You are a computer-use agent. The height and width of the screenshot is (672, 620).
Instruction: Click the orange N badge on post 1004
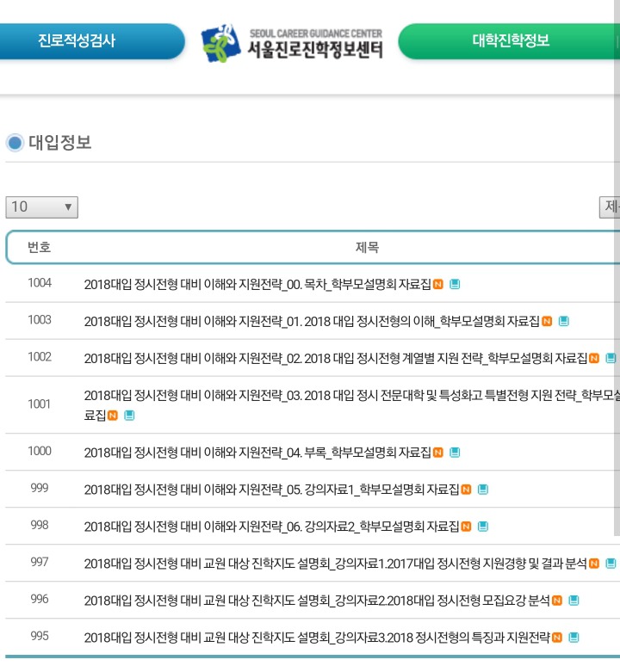pyautogui.click(x=437, y=284)
